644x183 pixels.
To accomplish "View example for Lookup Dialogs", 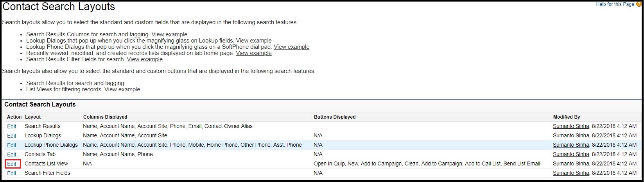I will pyautogui.click(x=254, y=41).
